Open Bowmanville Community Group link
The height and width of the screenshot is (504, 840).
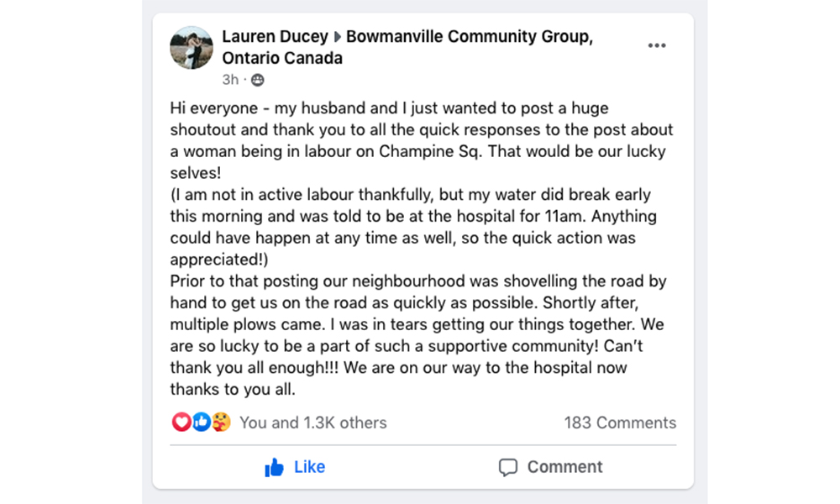coord(470,36)
